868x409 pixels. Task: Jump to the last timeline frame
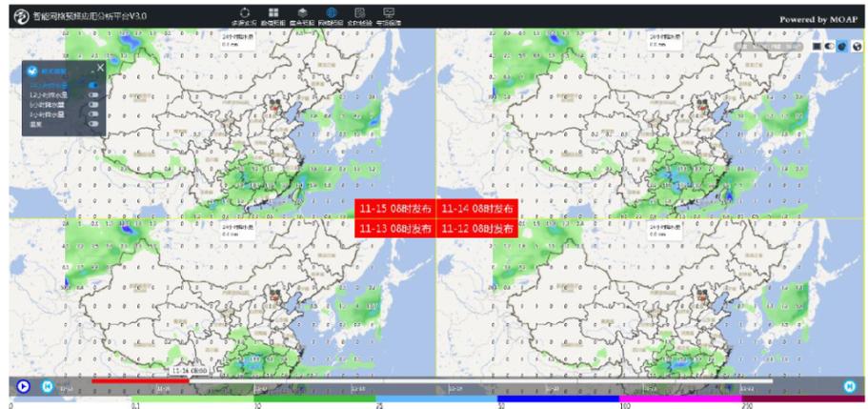(x=850, y=386)
